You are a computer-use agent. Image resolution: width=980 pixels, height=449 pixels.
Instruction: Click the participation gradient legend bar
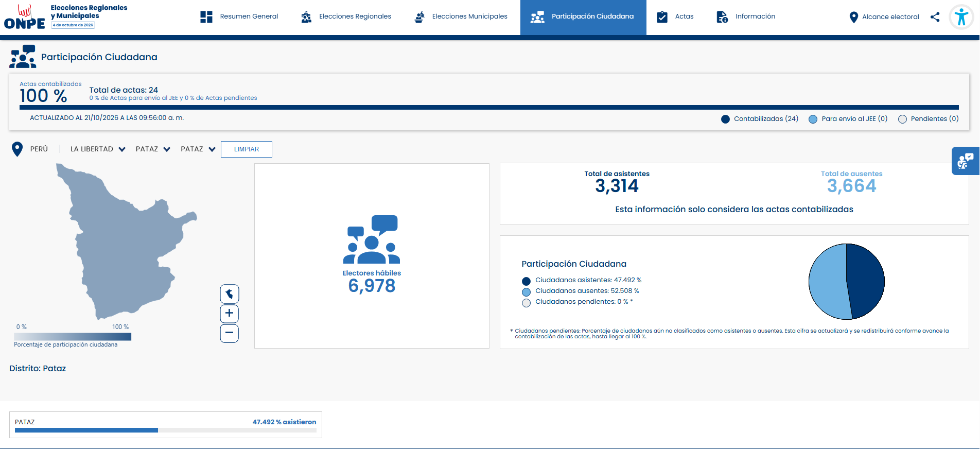click(x=73, y=337)
